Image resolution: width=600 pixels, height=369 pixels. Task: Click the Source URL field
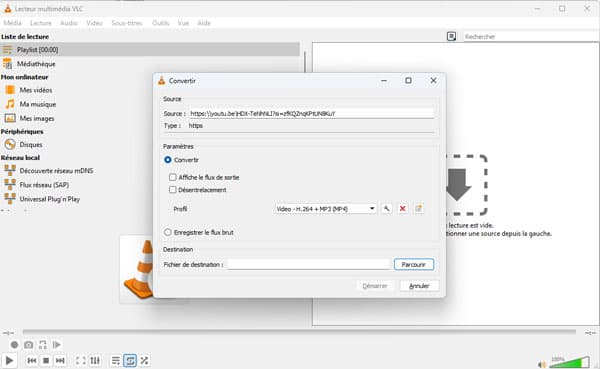point(311,113)
